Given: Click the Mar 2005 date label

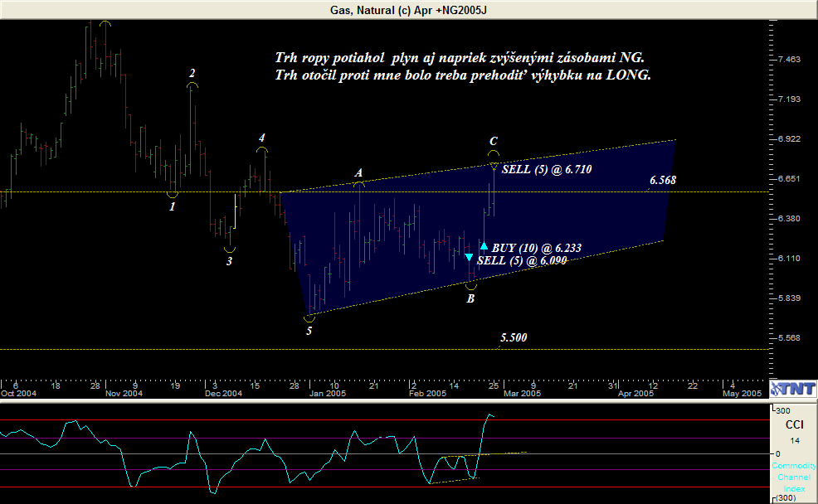Looking at the screenshot, I should [x=522, y=394].
